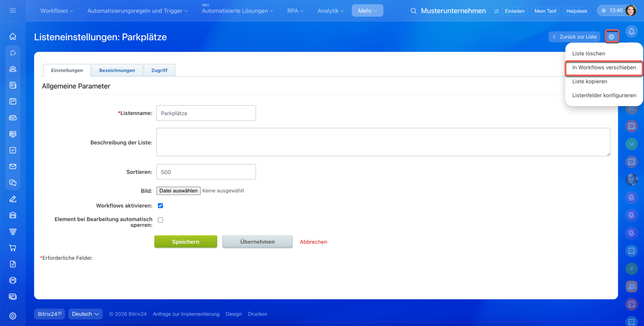
Task: Click the Design footer link
Action: pyautogui.click(x=234, y=314)
